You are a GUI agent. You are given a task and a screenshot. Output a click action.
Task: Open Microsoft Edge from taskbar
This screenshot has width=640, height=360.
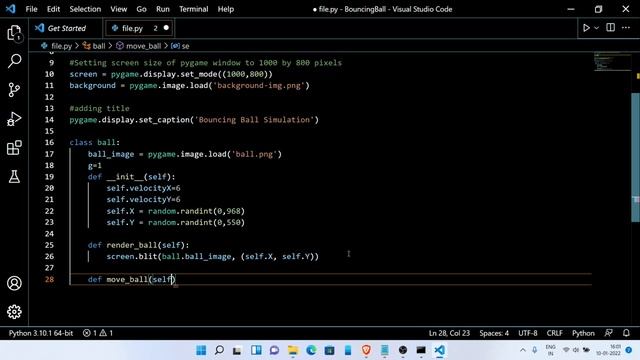point(311,350)
